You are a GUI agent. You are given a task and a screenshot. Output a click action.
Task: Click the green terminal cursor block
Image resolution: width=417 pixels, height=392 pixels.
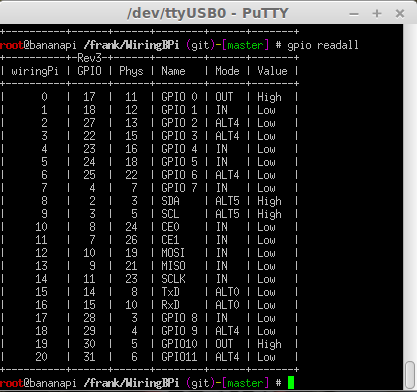click(291, 382)
